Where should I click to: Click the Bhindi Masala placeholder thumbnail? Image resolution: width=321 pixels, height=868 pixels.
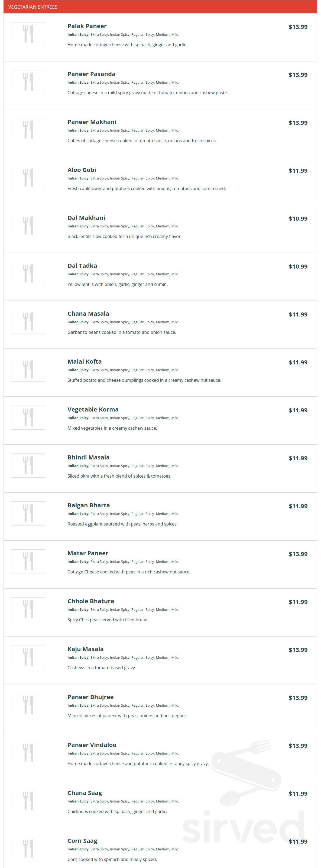(28, 465)
